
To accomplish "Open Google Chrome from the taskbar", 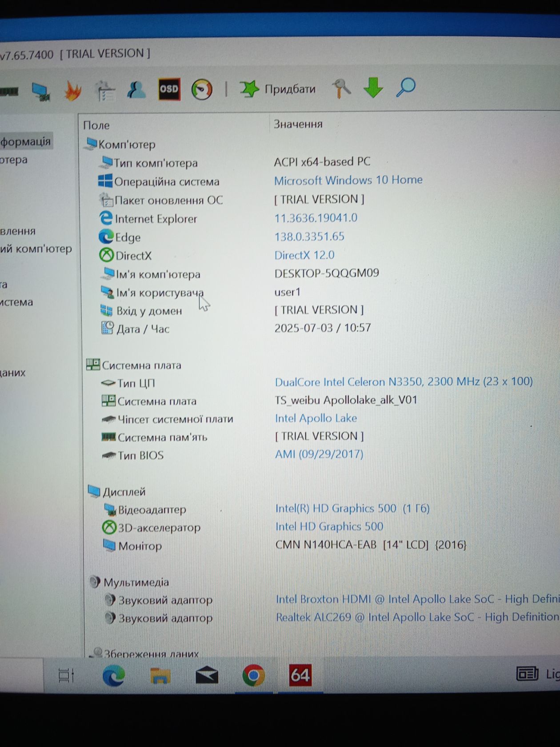I will [253, 676].
